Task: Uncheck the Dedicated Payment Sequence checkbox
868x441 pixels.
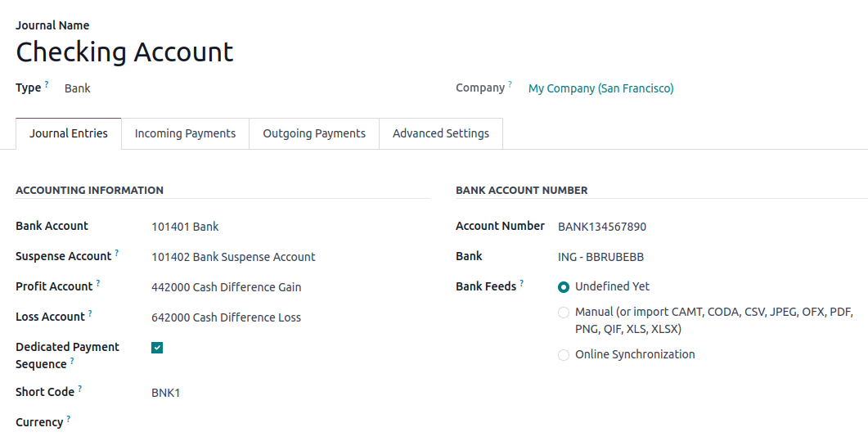Action: pyautogui.click(x=157, y=348)
